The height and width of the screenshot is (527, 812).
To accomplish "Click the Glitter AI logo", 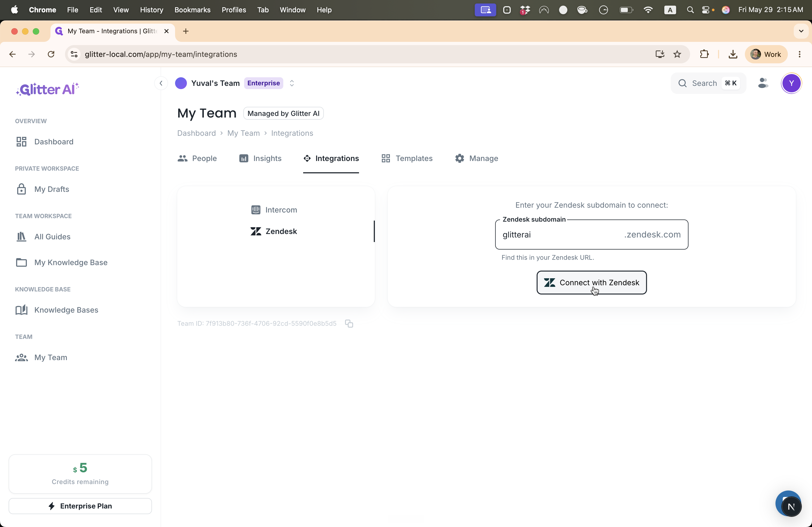I will click(48, 89).
